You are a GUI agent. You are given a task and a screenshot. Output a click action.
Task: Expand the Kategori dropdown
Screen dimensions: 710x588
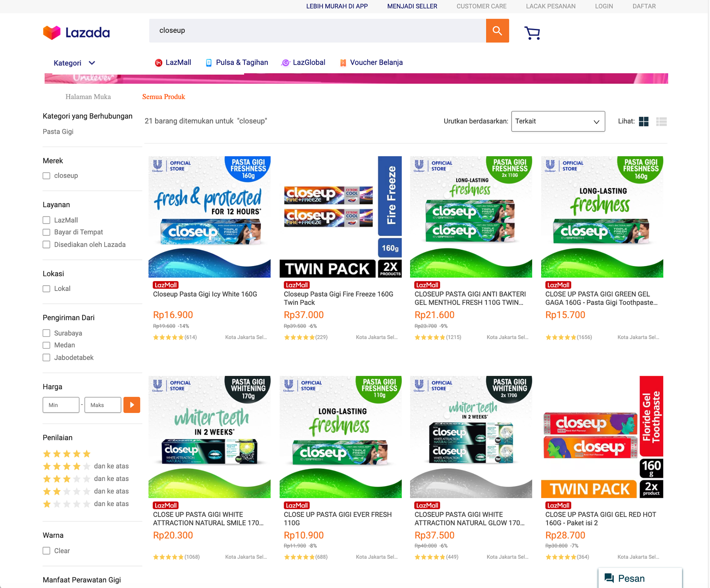pyautogui.click(x=74, y=63)
